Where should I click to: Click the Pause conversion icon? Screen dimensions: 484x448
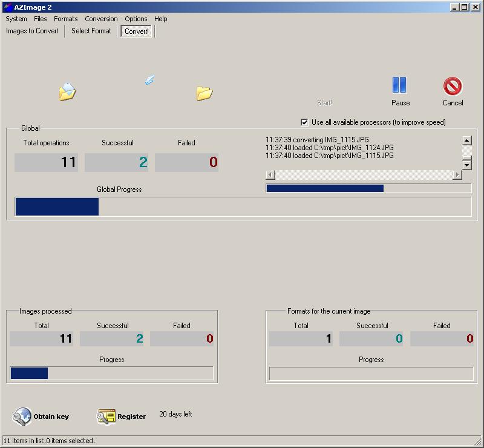(x=399, y=85)
